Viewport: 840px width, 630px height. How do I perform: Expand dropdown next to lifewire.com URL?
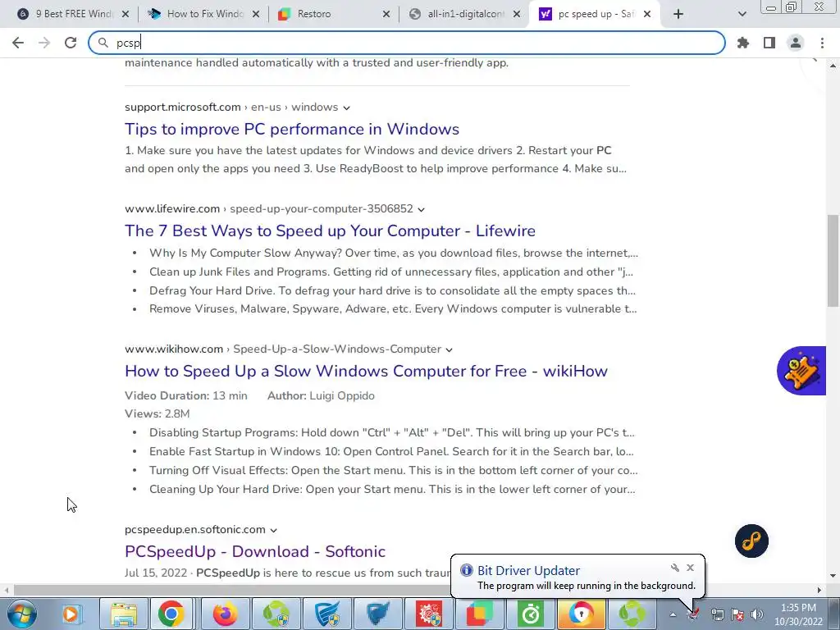pos(421,209)
